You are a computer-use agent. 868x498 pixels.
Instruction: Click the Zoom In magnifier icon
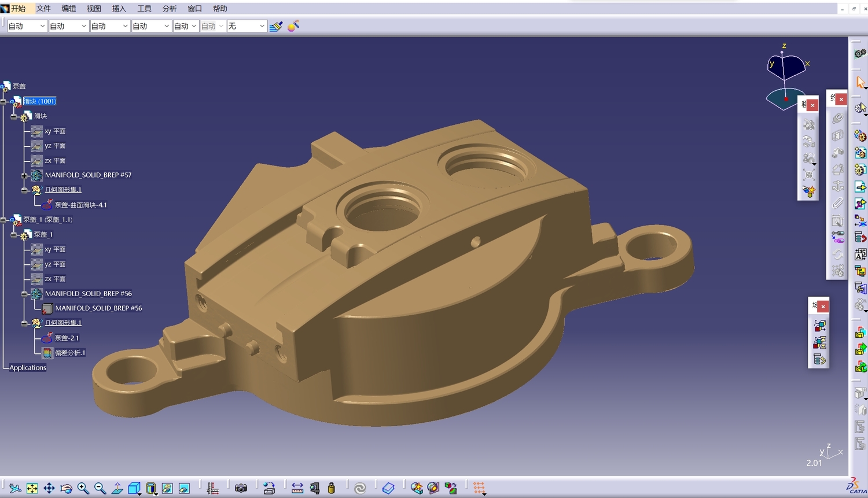pyautogui.click(x=83, y=488)
